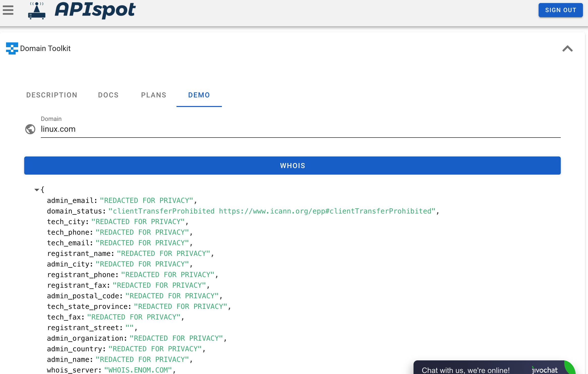Collapse the Domain Toolkit card with the chevron
Screen dimensions: 588x374
[567, 48]
